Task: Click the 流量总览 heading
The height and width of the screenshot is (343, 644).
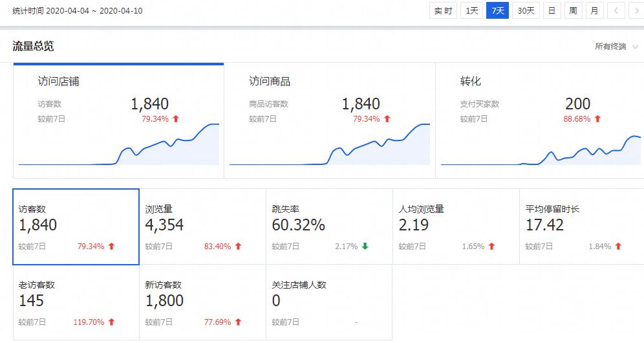Action: point(33,46)
